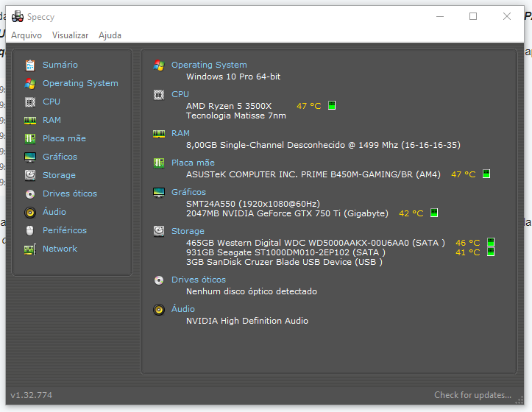Click 3GB SanDisk Cruzer Blade text

(x=284, y=262)
